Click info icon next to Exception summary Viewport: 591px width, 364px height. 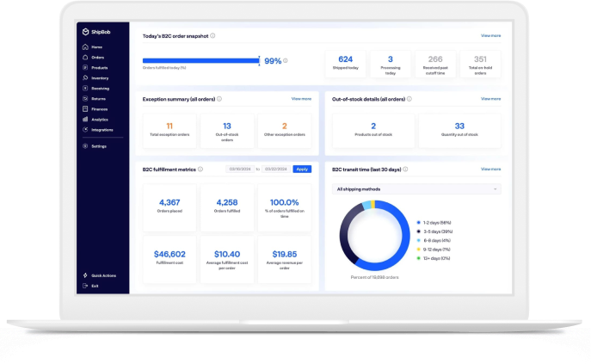click(x=219, y=99)
